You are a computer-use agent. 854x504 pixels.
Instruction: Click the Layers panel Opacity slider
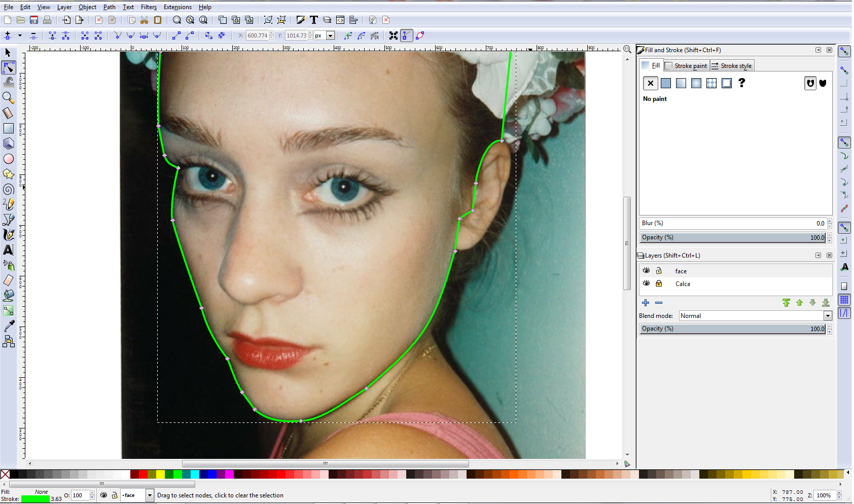tap(733, 329)
